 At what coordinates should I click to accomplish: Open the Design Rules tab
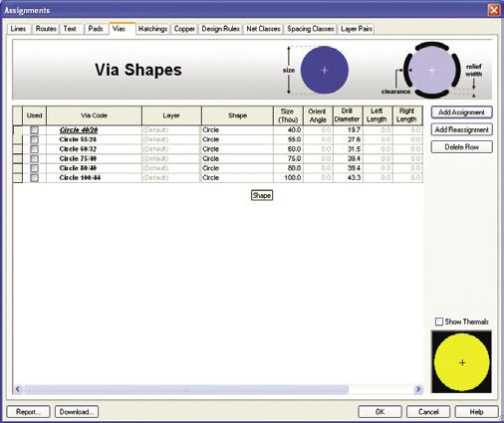221,29
